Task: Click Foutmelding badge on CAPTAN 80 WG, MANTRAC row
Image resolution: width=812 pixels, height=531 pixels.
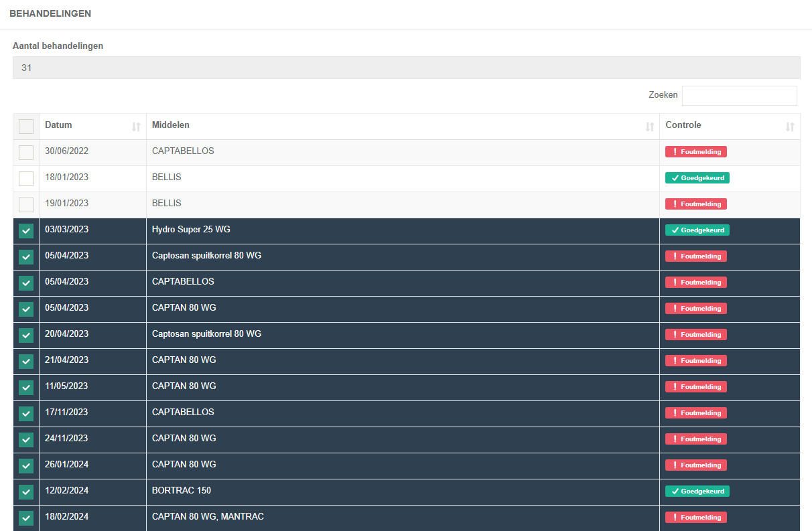Action: point(695,518)
